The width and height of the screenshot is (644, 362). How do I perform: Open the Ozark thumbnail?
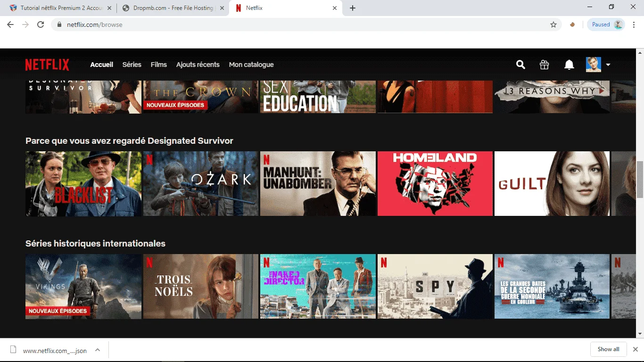coord(201,184)
